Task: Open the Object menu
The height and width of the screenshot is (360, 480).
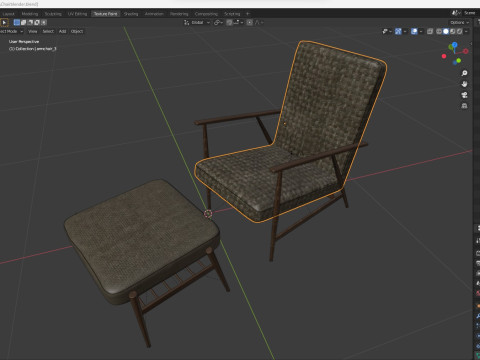Action: 77,31
